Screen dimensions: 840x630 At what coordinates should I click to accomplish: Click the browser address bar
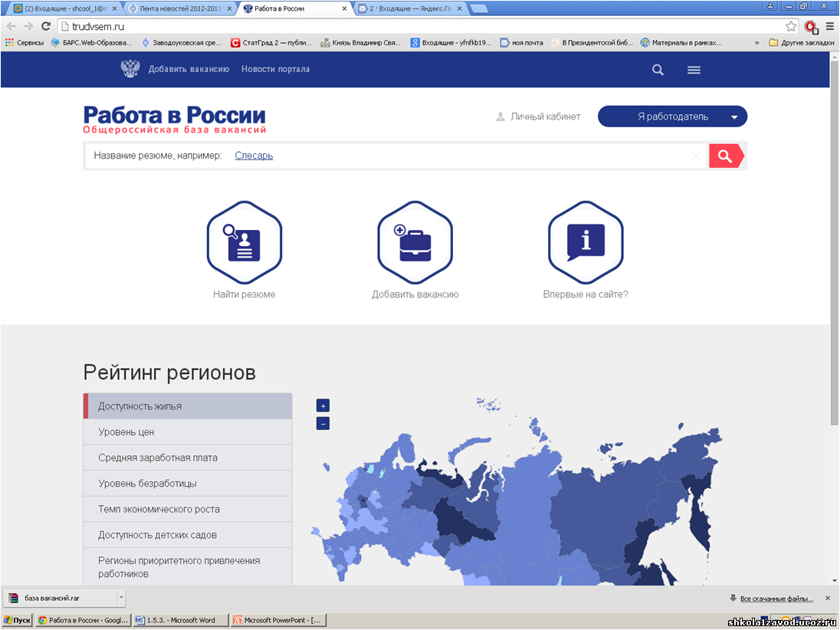pos(423,26)
